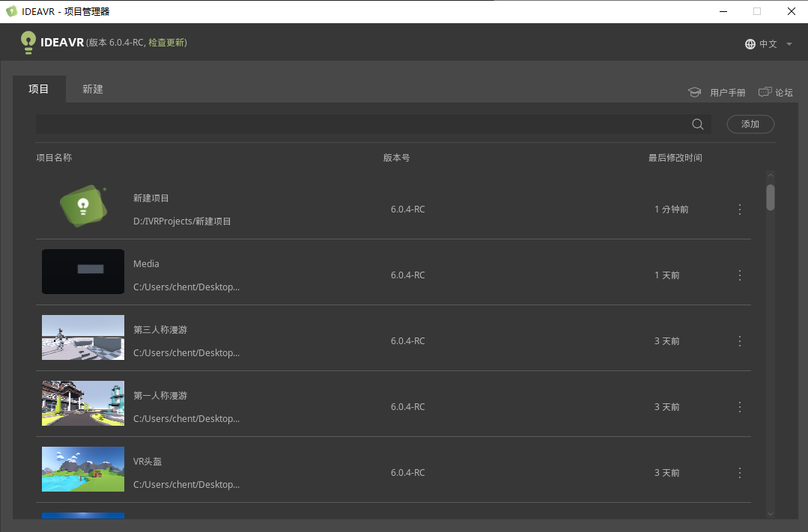This screenshot has width=808, height=532.
Task: Click the 最后修改时间 column header
Action: [675, 158]
